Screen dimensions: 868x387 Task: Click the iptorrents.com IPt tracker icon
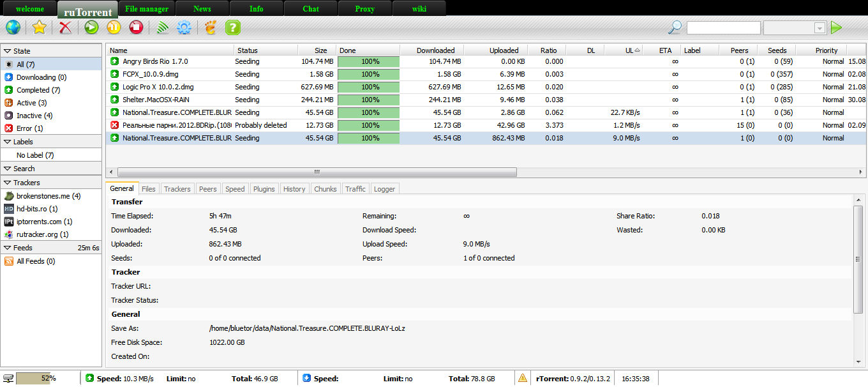point(9,222)
